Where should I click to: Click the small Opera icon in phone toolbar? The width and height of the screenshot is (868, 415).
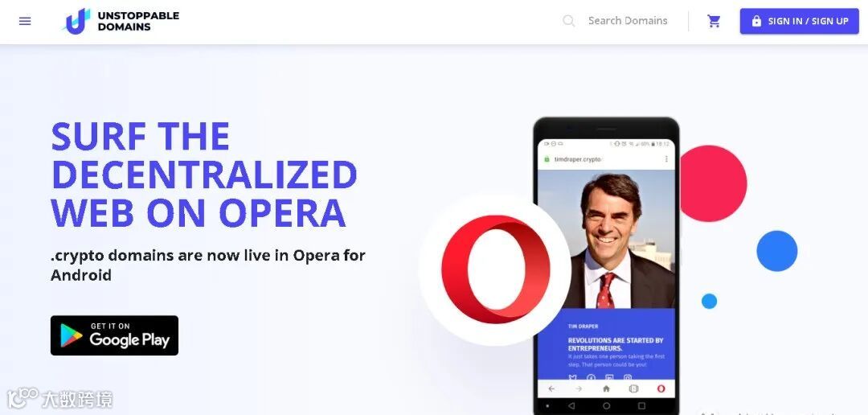pyautogui.click(x=661, y=389)
